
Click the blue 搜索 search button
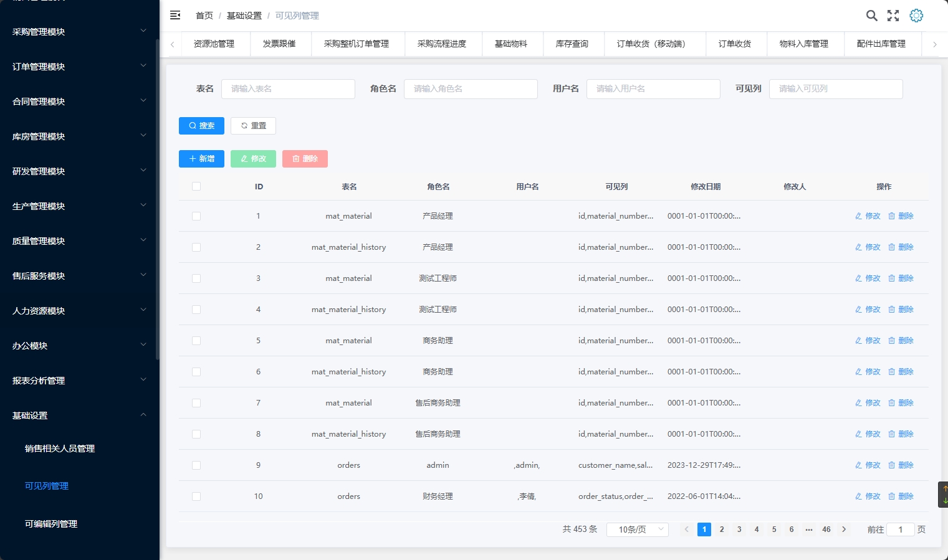point(201,126)
